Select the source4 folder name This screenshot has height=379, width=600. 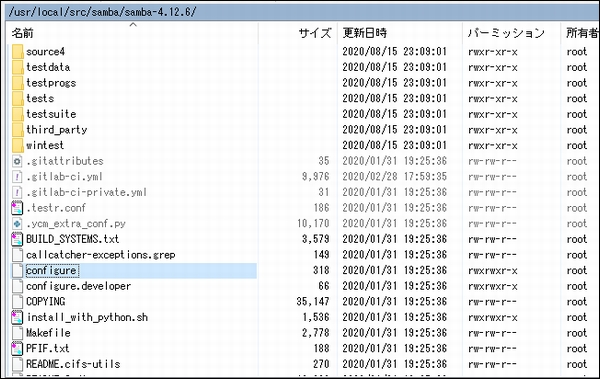coord(46,52)
